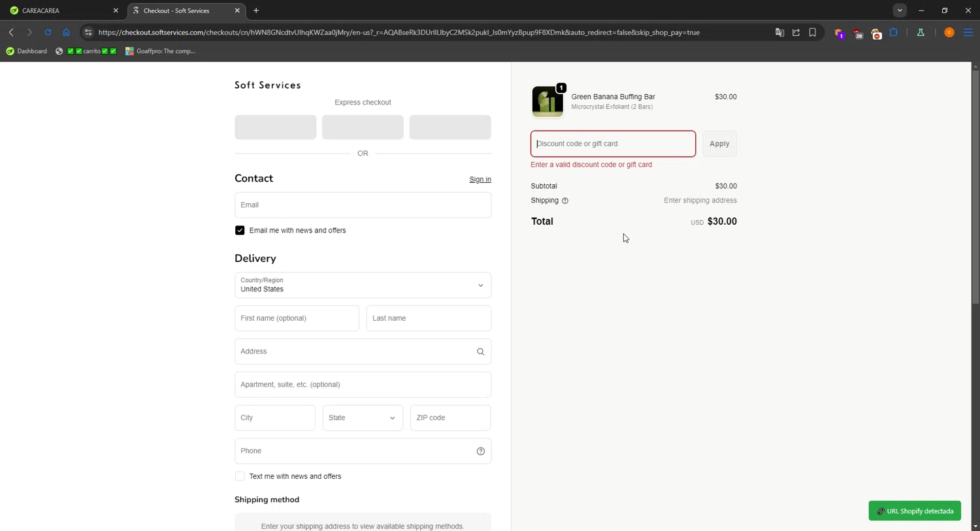Show phone number help tooltip
Viewport: 980px width, 531px height.
(480, 451)
